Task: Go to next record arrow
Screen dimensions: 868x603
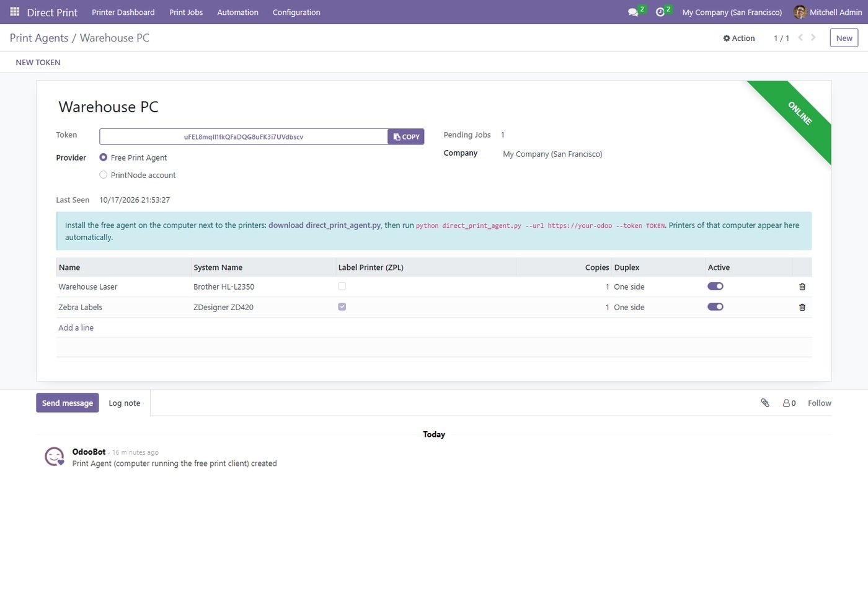Action: coord(813,38)
